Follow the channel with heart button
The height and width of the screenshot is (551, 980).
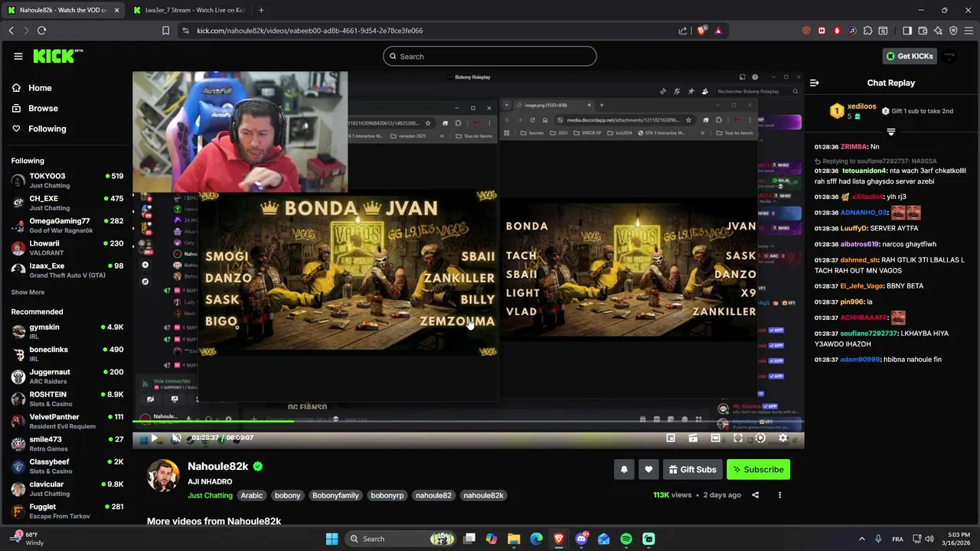point(648,470)
